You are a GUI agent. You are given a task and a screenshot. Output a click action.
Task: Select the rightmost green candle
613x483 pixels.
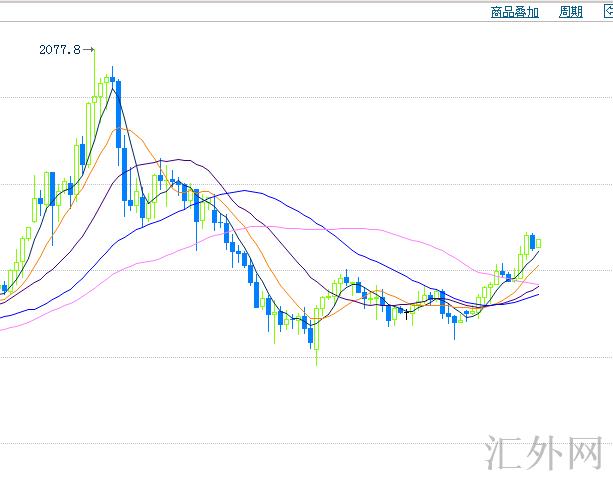pyautogui.click(x=539, y=243)
